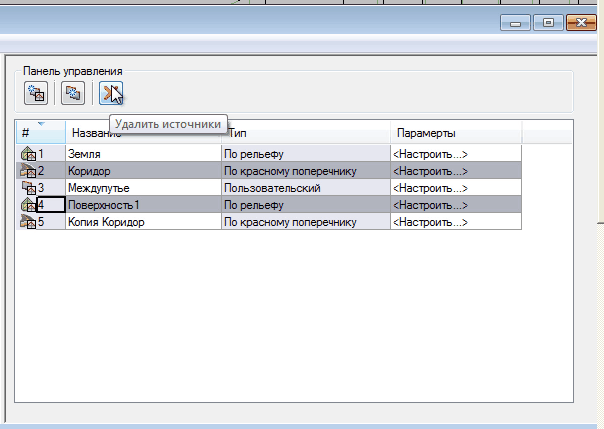The width and height of the screenshot is (604, 429).
Task: Open type cell Пользовательский for Междупутье
Action: (x=305, y=188)
